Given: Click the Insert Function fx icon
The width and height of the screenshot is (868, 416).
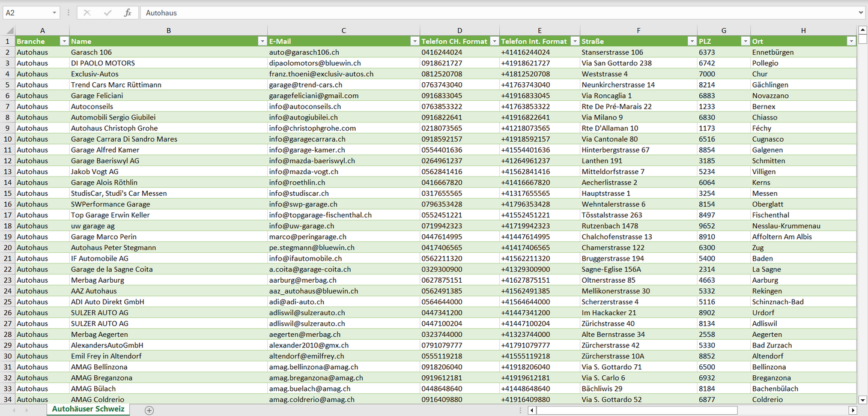Looking at the screenshot, I should pos(127,13).
